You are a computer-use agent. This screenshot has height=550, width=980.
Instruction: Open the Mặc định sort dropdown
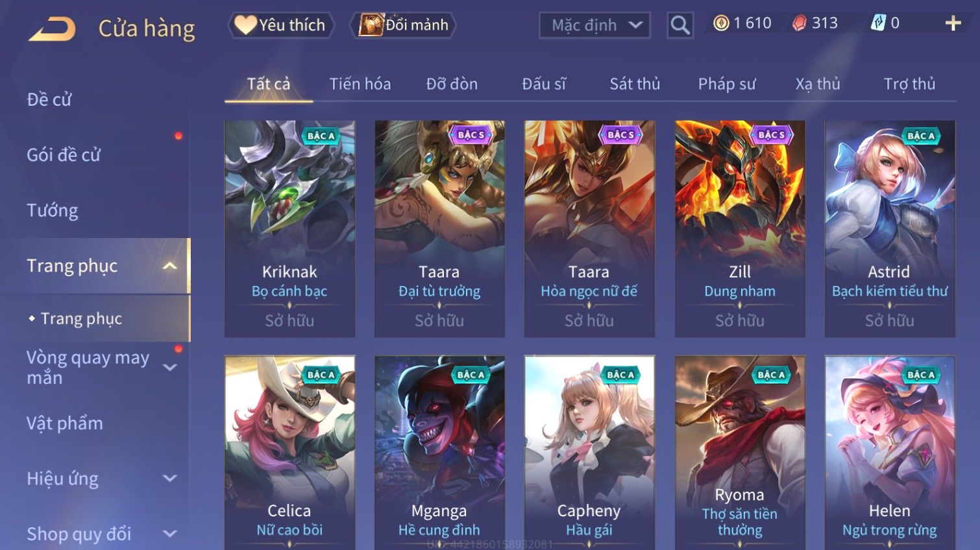click(x=594, y=25)
